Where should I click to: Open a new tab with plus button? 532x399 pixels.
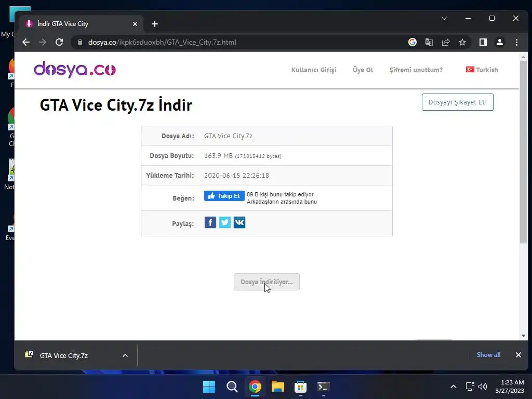pos(155,24)
